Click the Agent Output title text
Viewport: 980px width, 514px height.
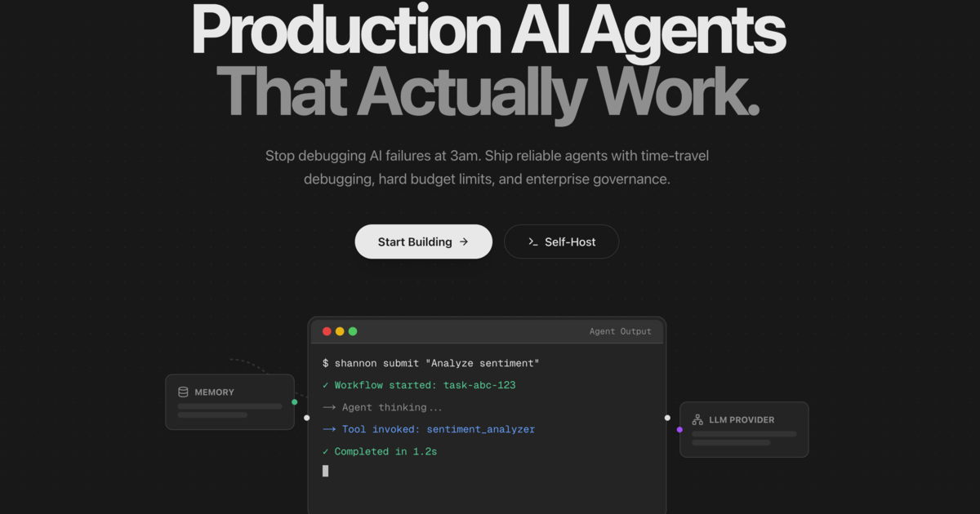[x=621, y=331]
